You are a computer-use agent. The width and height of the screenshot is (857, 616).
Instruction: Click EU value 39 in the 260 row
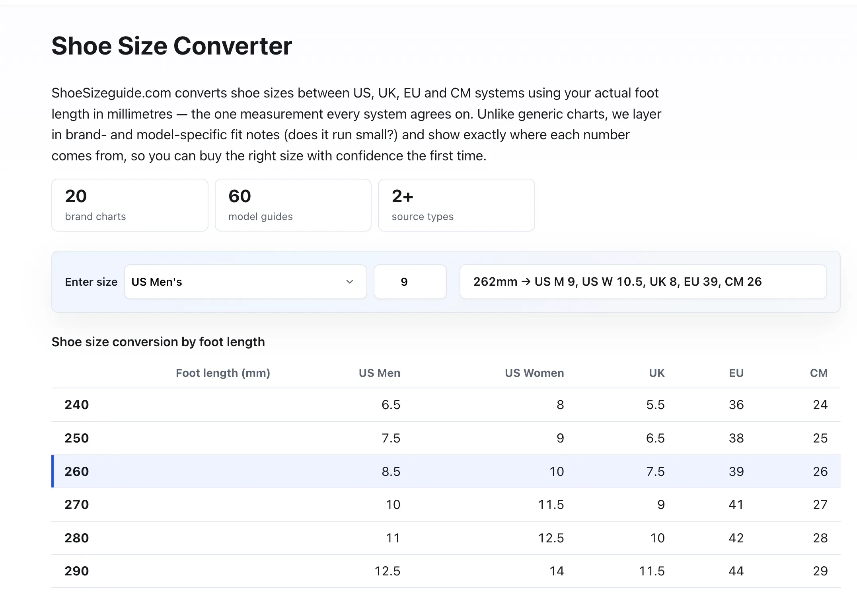(x=736, y=472)
